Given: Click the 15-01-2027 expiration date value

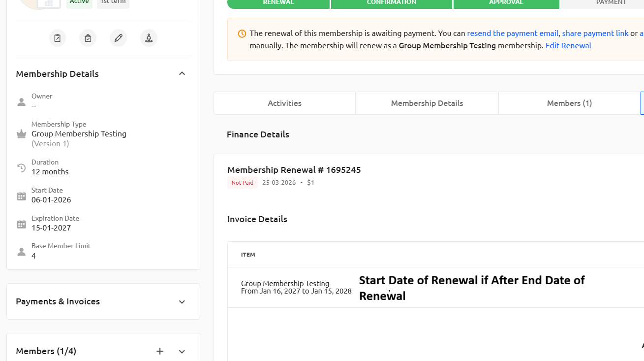Looking at the screenshot, I should [x=51, y=228].
